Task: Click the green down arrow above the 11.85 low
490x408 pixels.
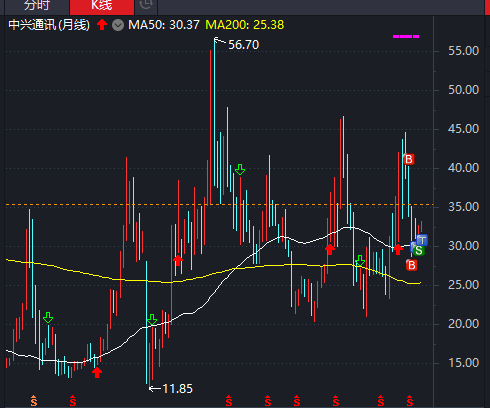Action: 152,319
